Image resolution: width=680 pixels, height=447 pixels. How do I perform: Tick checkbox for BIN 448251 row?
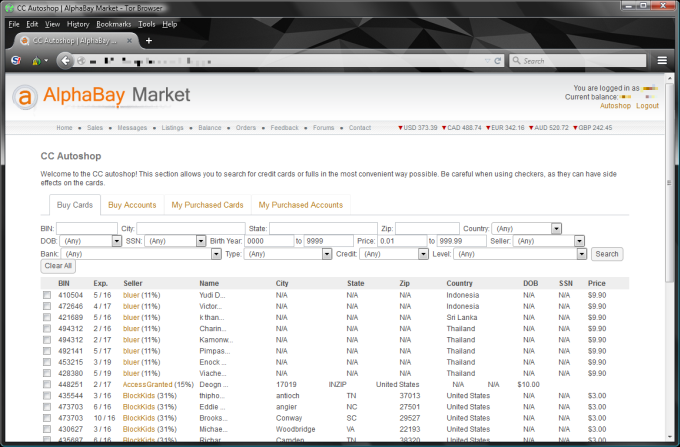(x=47, y=385)
